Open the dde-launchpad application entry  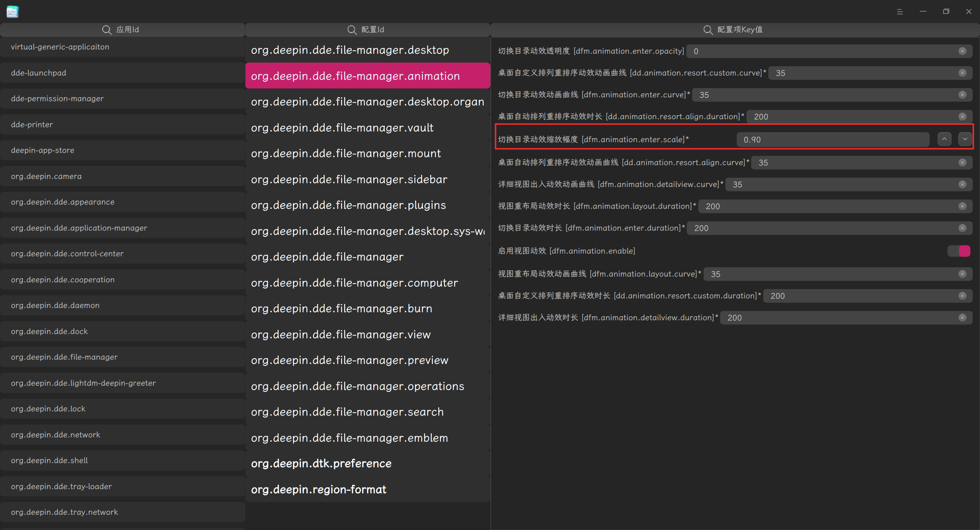pyautogui.click(x=122, y=73)
